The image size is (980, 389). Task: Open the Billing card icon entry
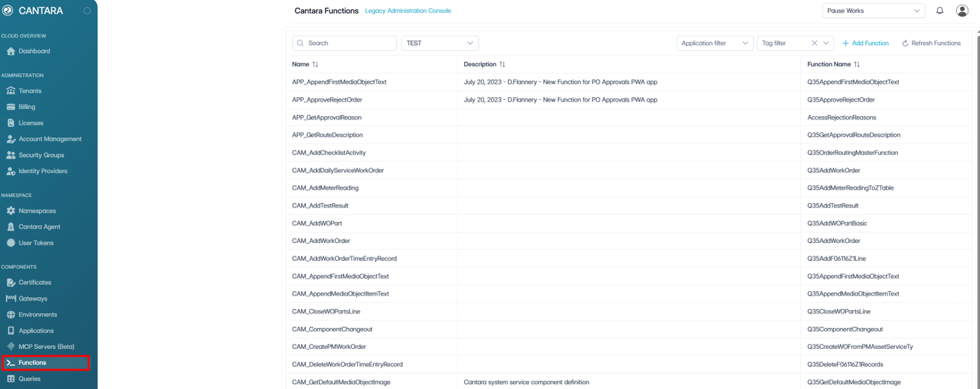coord(11,107)
